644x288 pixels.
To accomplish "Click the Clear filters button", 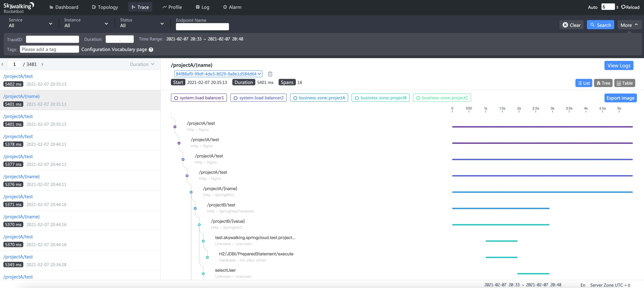I will [x=571, y=25].
